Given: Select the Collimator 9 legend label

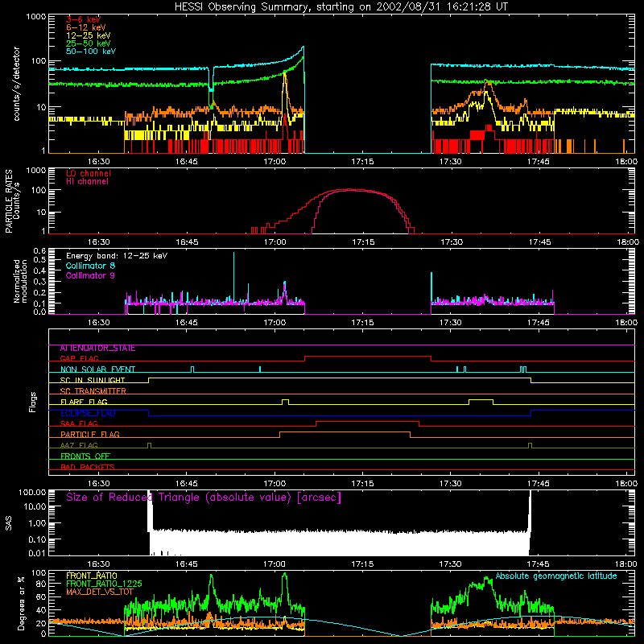Looking at the screenshot, I should pos(90,275).
